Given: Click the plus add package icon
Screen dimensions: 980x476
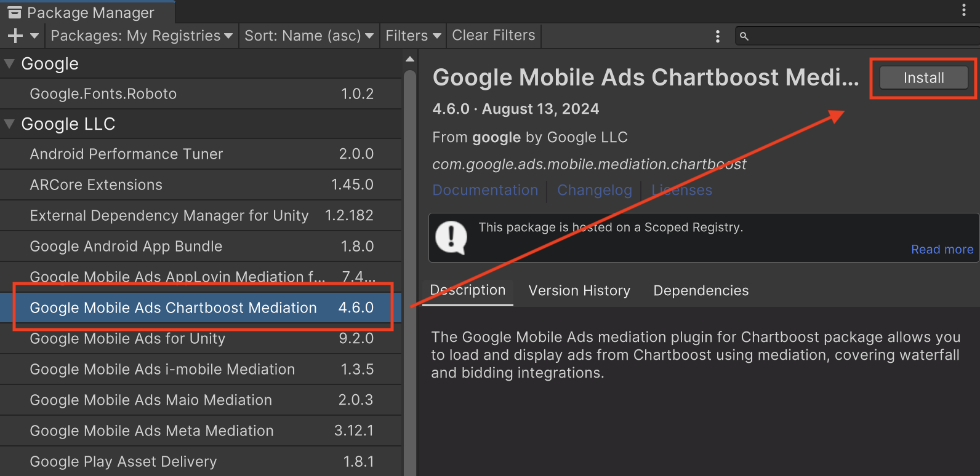Looking at the screenshot, I should click(x=15, y=36).
